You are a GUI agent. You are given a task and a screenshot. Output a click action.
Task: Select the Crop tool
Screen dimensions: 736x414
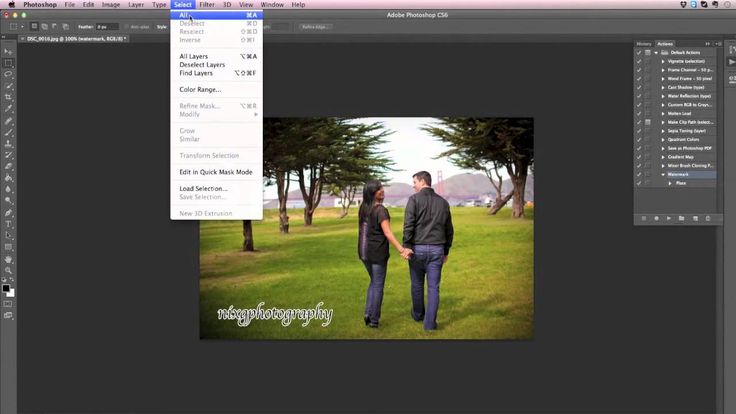click(8, 97)
